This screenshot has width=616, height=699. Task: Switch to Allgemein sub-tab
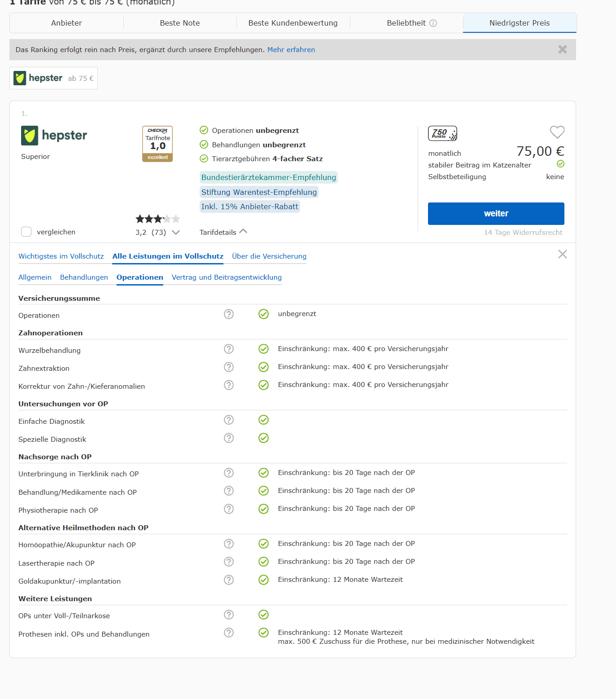35,277
